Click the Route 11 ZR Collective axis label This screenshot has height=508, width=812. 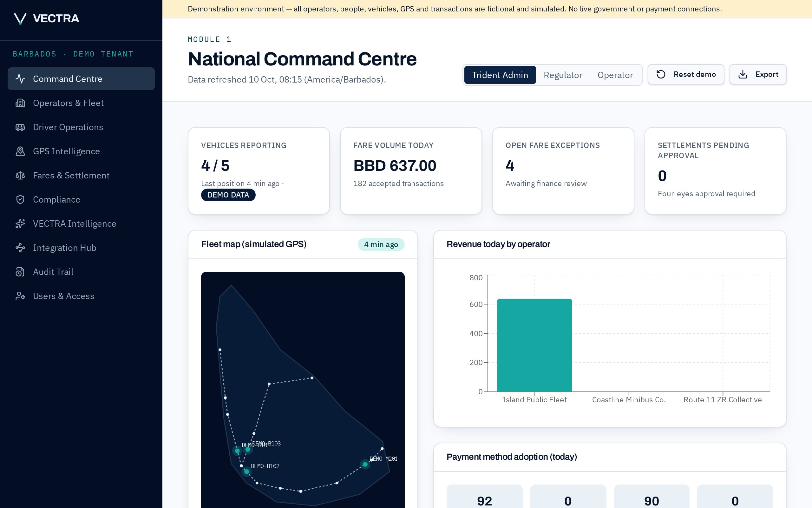click(723, 399)
